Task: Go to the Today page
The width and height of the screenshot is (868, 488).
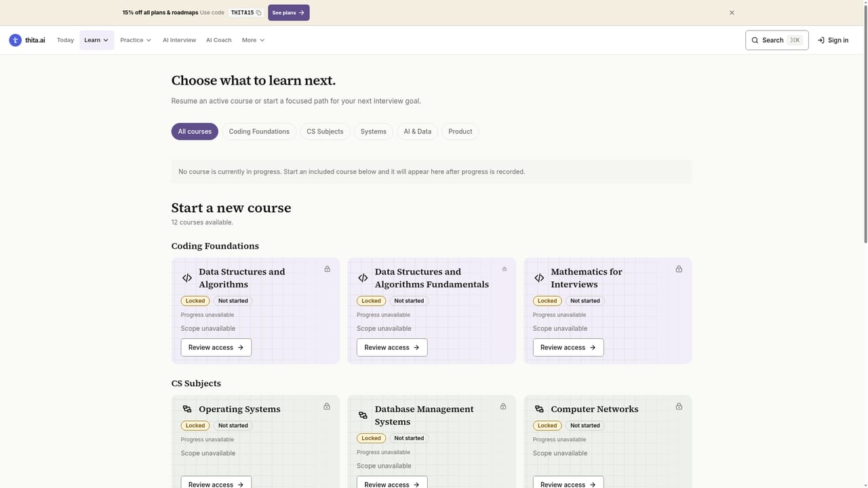Action: click(x=65, y=40)
